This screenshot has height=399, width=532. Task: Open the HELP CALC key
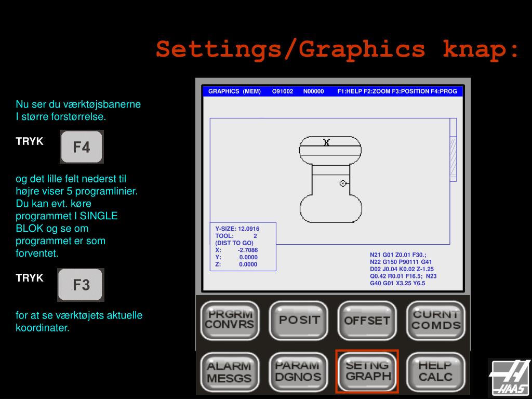(436, 372)
